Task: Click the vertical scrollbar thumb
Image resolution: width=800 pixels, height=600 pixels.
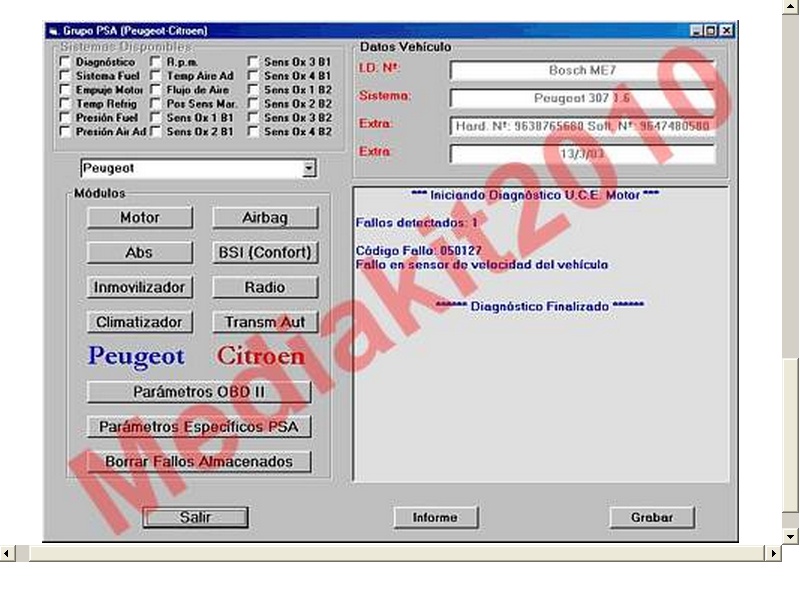Action: coord(790,435)
